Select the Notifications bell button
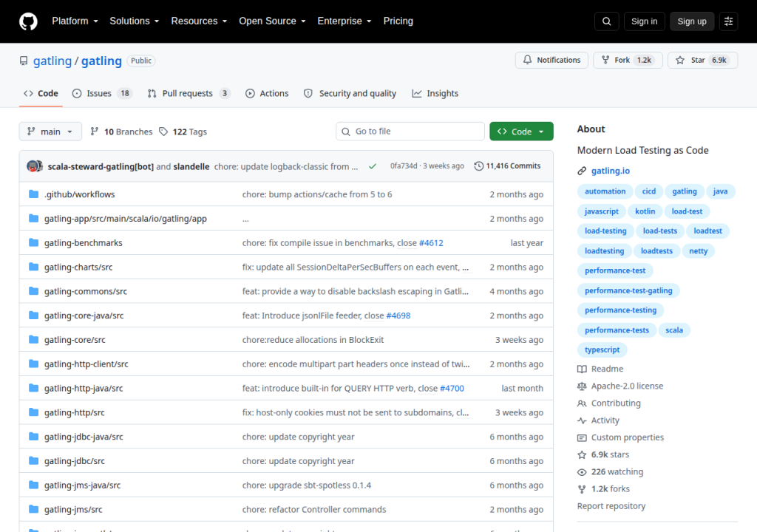The width and height of the screenshot is (757, 532). point(551,60)
